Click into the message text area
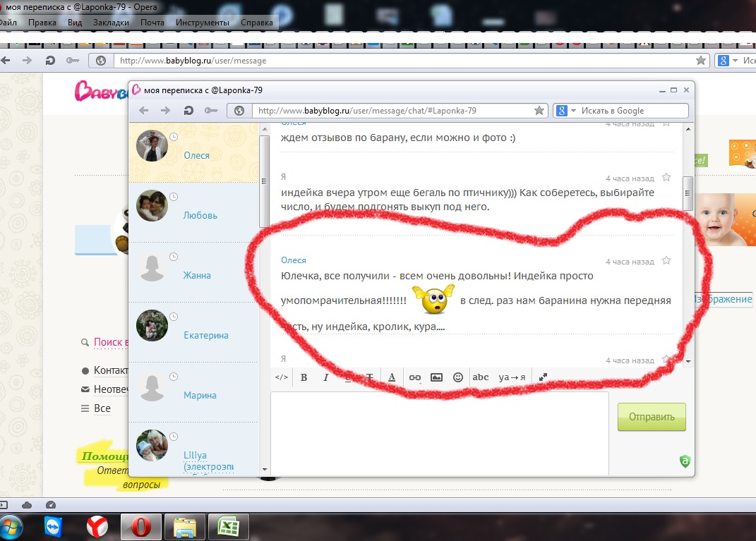Screen dimensions: 756x541 click(x=438, y=432)
